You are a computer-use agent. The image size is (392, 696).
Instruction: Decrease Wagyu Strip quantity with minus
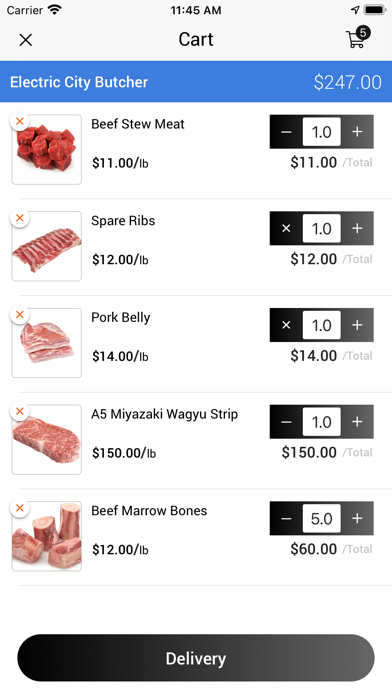[286, 422]
